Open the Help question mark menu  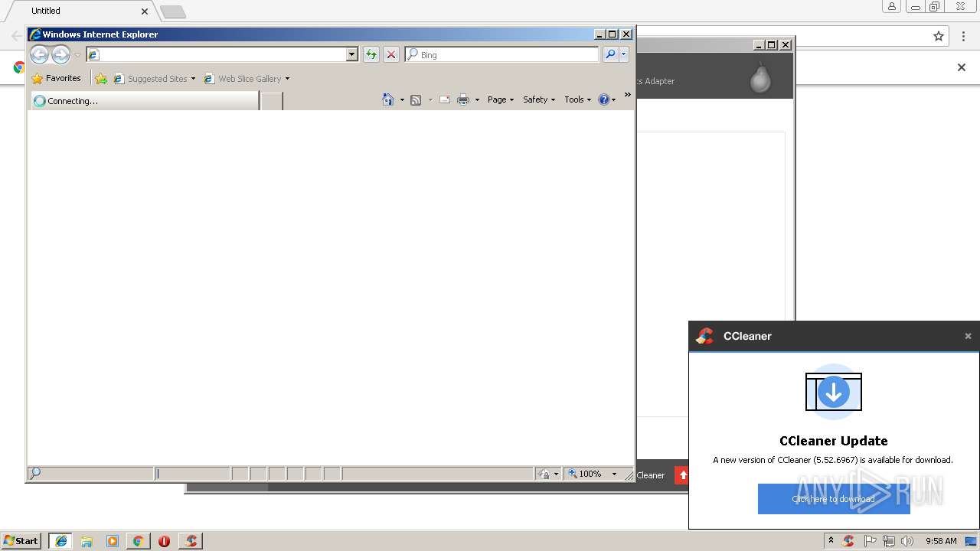click(607, 99)
